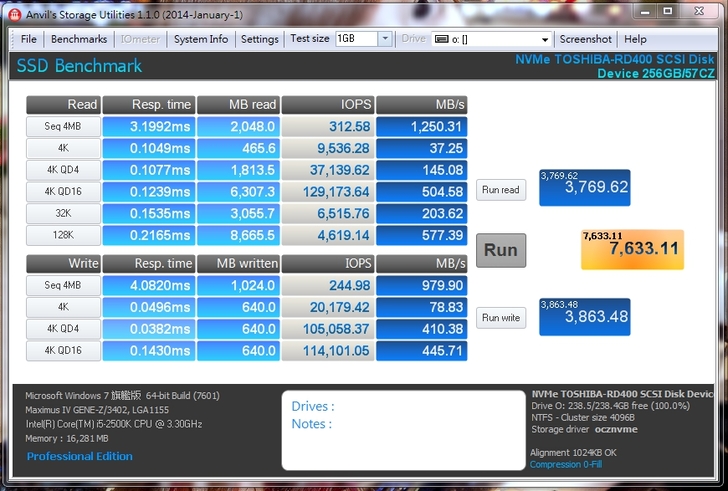Viewport: 728px width, 491px height.
Task: Open the System Info menu
Action: pyautogui.click(x=201, y=39)
